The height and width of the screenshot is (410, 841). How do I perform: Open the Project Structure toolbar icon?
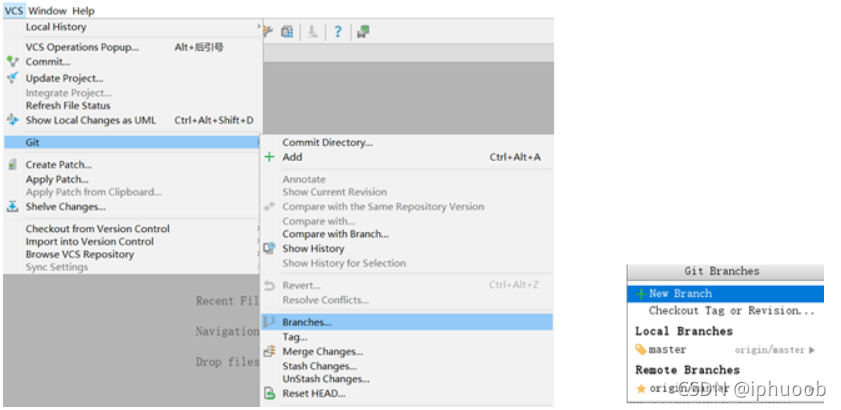[287, 32]
